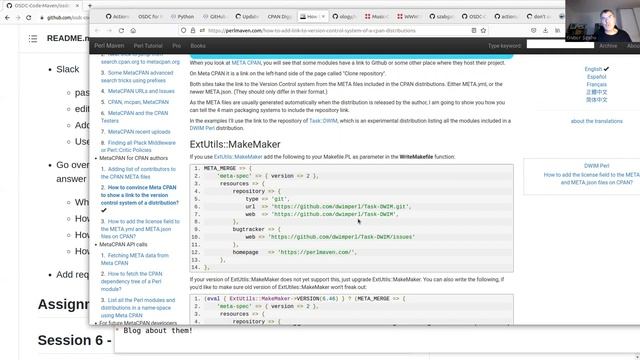Click the shield tracking-protection icon in Firefox
This screenshot has width=640, height=360.
(x=183, y=31)
